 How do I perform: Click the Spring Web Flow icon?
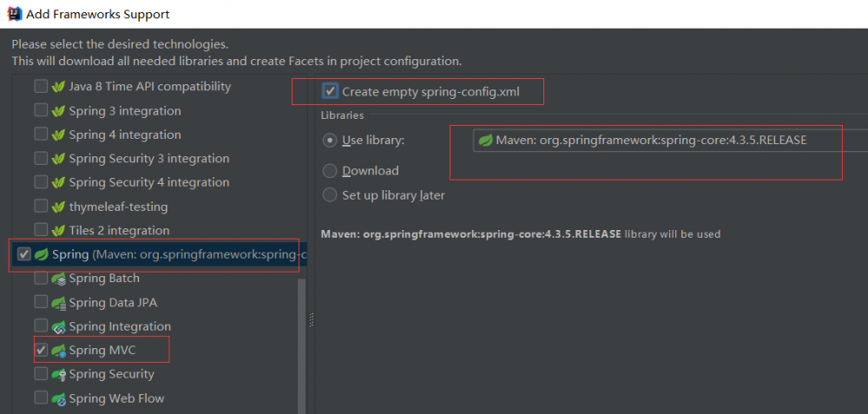point(59,398)
